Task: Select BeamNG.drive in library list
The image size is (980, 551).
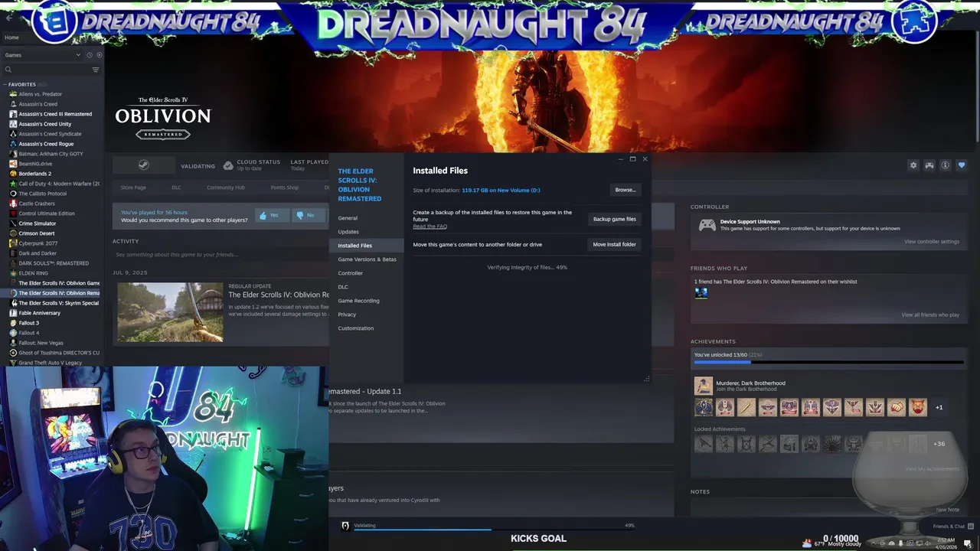Action: (35, 164)
